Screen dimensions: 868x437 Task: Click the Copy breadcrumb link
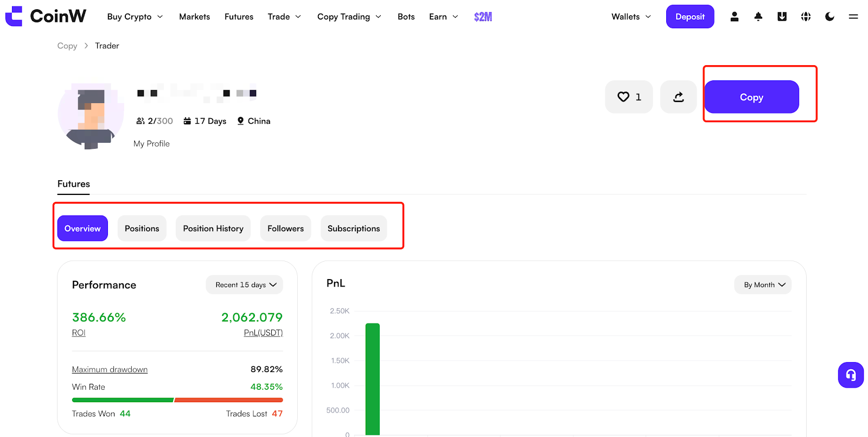(x=67, y=46)
